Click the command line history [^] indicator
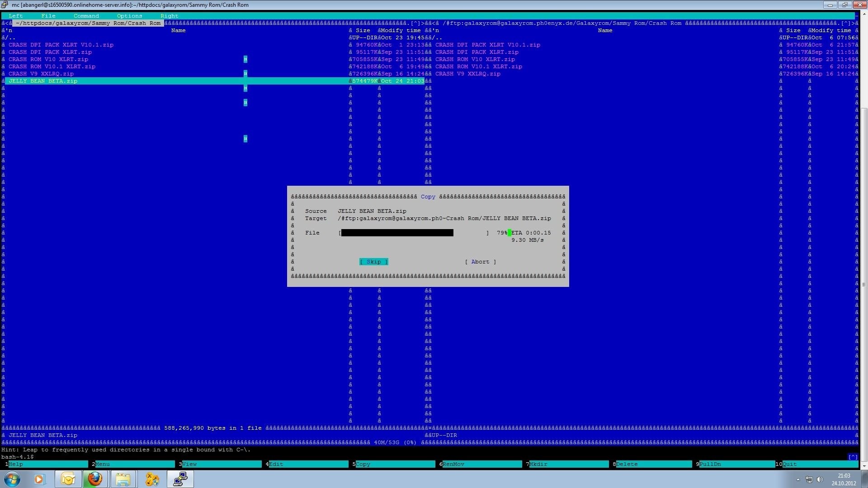The width and height of the screenshot is (868, 488). click(853, 457)
